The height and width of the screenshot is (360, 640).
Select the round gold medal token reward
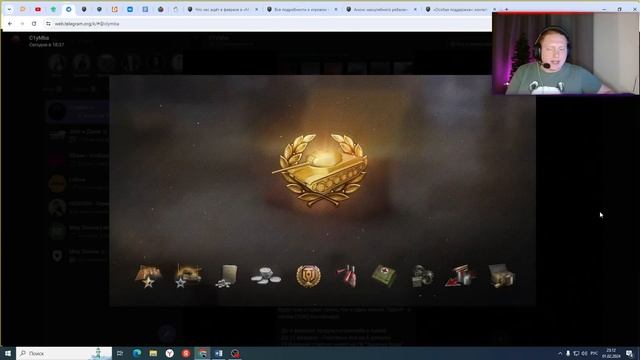[x=308, y=276]
